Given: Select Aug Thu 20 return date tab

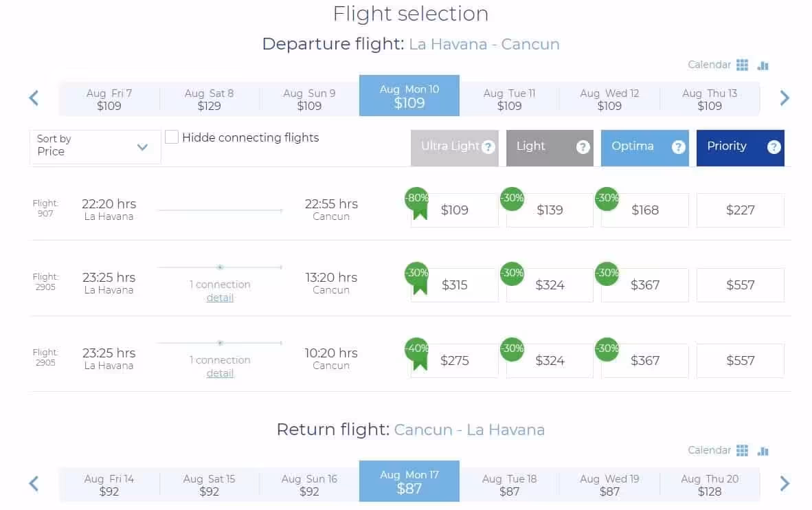Looking at the screenshot, I should [x=710, y=485].
